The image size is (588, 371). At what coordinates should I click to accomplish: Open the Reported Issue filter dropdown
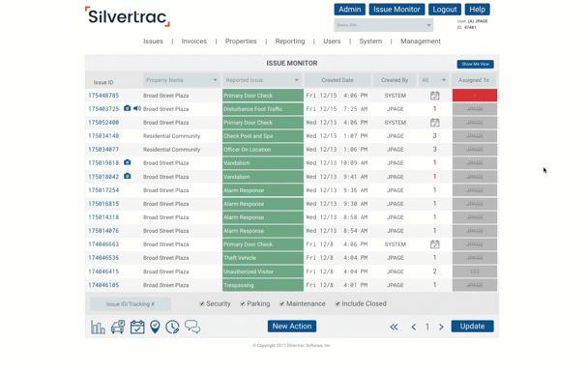click(262, 80)
